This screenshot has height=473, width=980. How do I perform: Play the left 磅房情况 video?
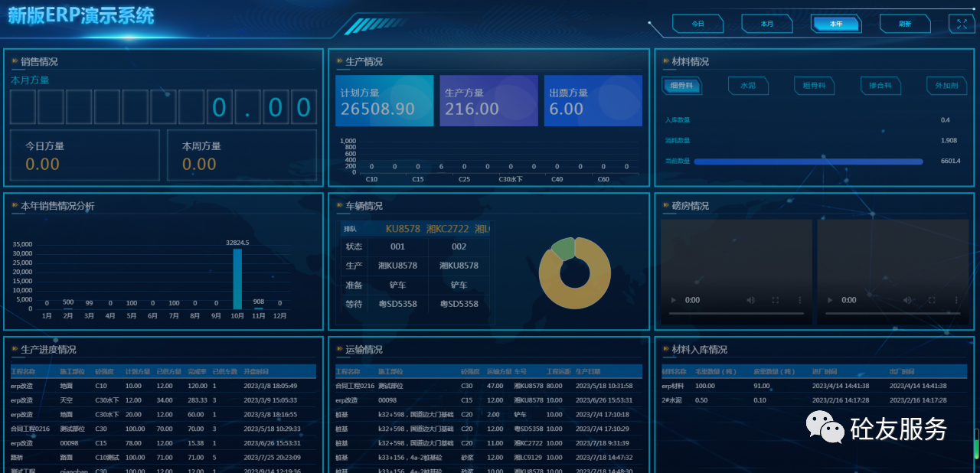point(674,300)
